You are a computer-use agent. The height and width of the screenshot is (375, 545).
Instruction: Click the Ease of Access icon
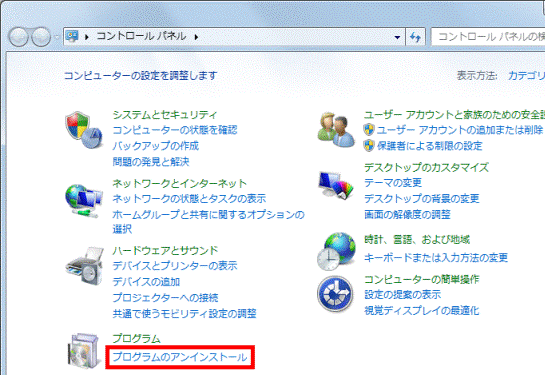(335, 294)
